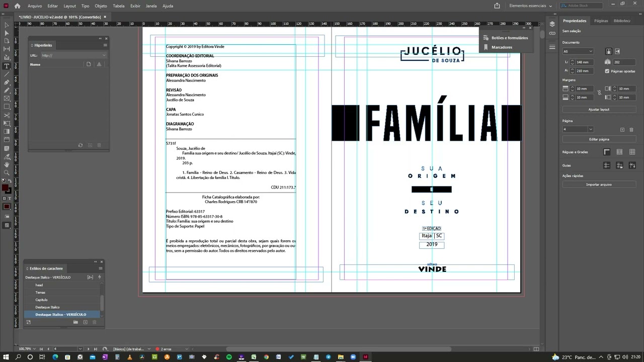The height and width of the screenshot is (362, 644).
Task: Open the Tabela menu
Action: 119,6
